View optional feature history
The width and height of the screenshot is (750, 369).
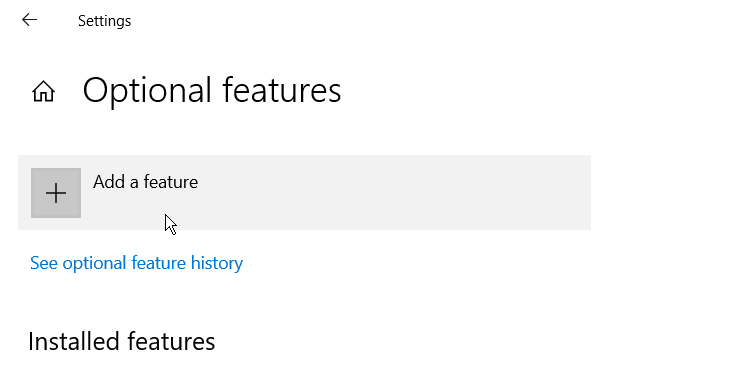[136, 263]
